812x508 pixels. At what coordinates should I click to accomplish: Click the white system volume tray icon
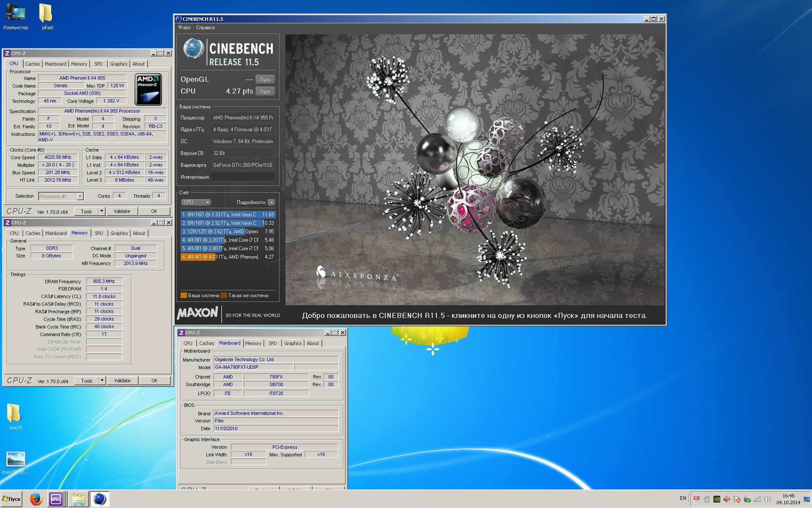pyautogui.click(x=767, y=499)
